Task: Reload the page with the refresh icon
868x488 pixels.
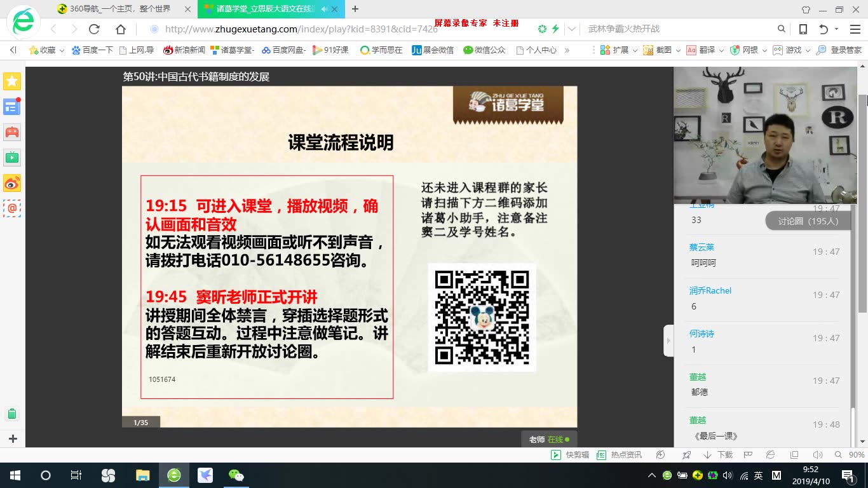Action: [x=94, y=29]
